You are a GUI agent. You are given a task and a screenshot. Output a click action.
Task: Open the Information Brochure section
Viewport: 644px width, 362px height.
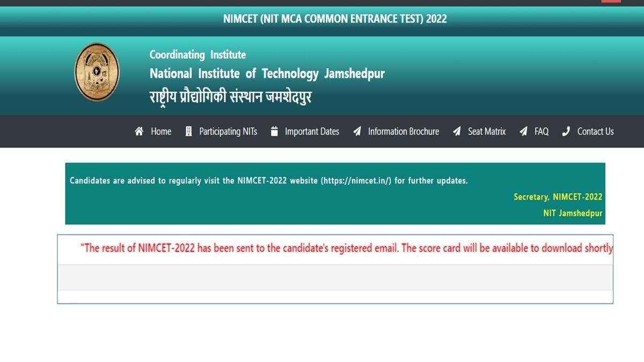(x=403, y=131)
